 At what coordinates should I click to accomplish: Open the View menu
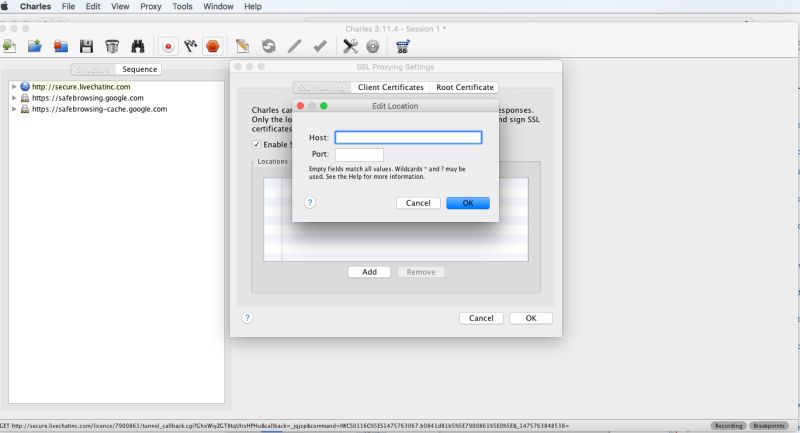[120, 6]
